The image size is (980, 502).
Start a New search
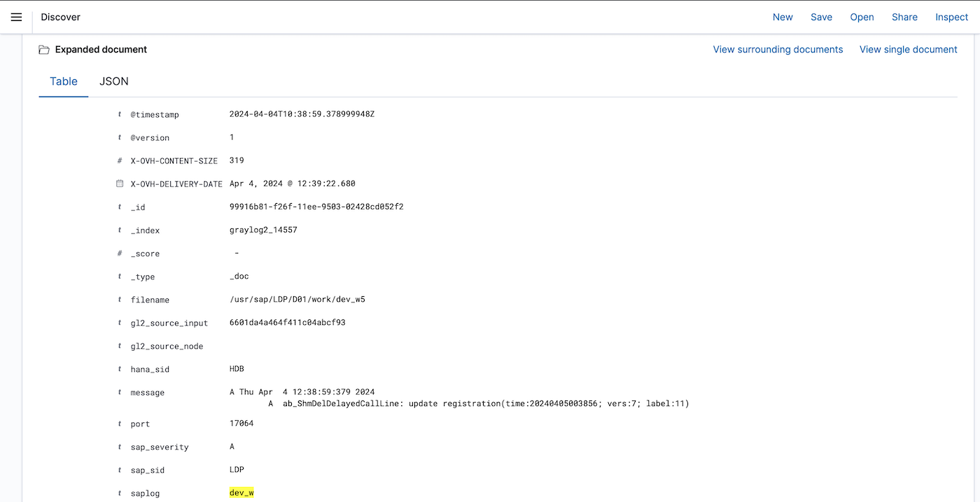783,17
